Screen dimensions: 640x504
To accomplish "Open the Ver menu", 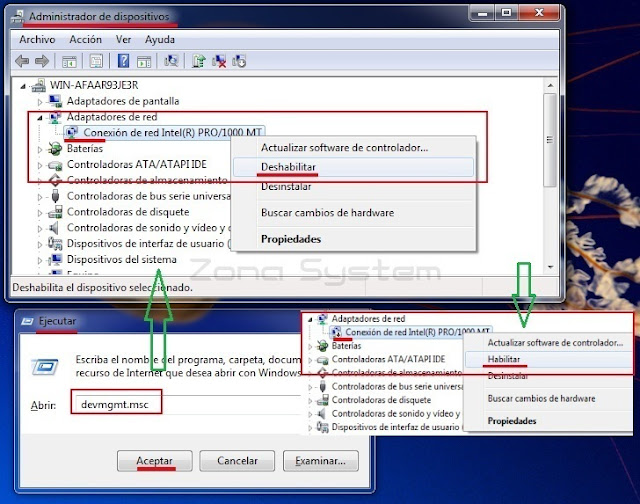I will pyautogui.click(x=123, y=40).
